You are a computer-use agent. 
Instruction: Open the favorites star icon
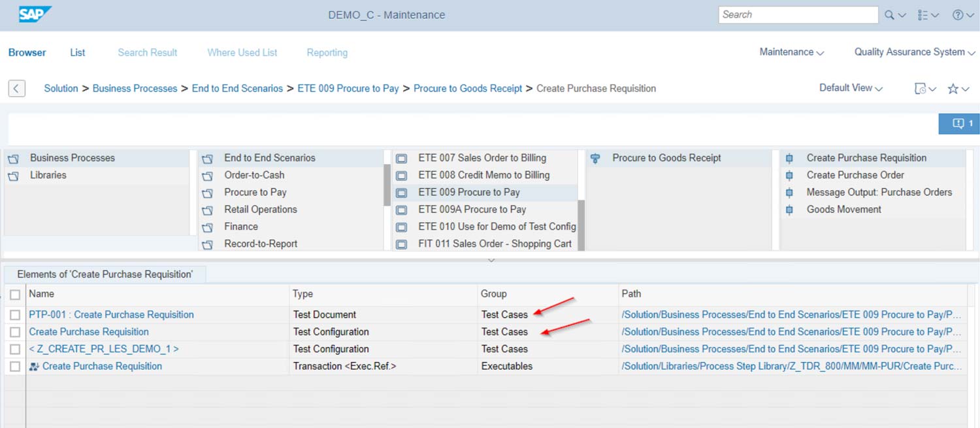[953, 89]
